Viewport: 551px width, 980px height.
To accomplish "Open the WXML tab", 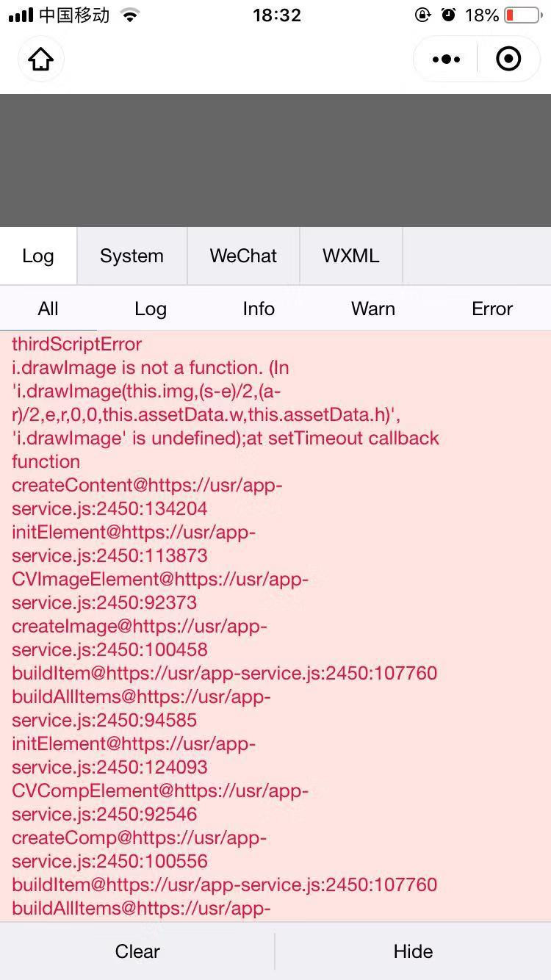I will coord(351,256).
